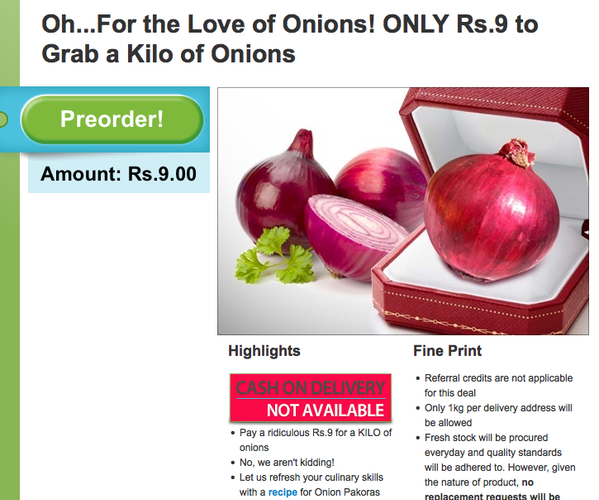
Task: Click the bold "no replacement requests" text
Action: coord(492,490)
